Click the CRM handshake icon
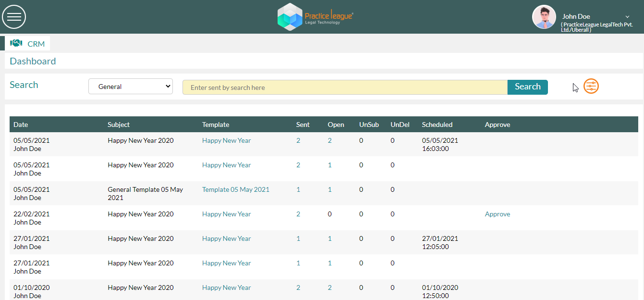This screenshot has height=300, width=644. (x=16, y=43)
